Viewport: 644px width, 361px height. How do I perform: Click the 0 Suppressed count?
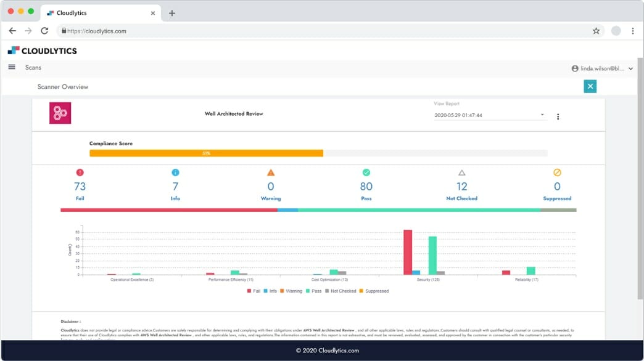pos(557,187)
